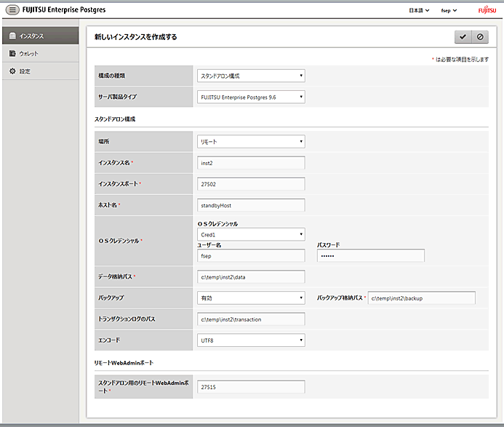
Task: Expand the 場所 location dropdown
Action: 251,141
